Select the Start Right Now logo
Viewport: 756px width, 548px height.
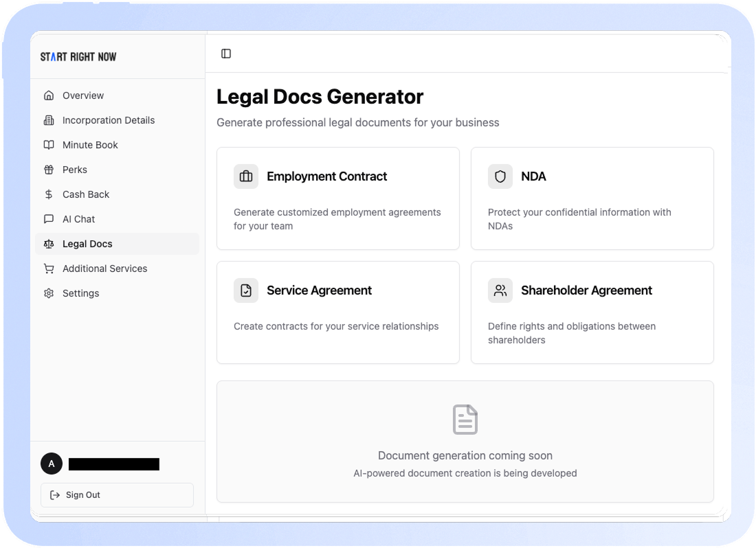tap(78, 56)
